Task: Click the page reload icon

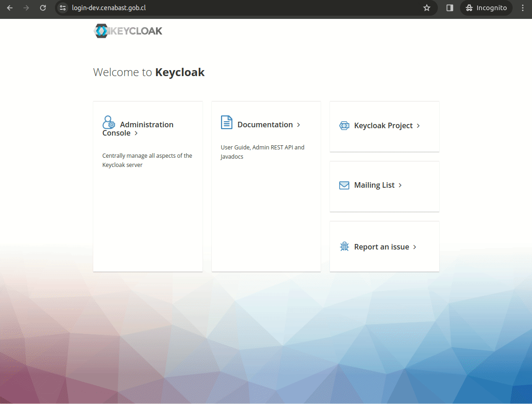Action: click(43, 8)
